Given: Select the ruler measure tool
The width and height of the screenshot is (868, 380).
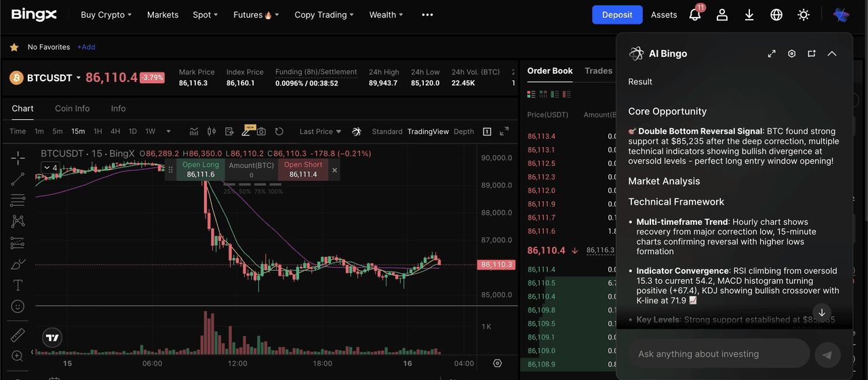Looking at the screenshot, I should pyautogui.click(x=18, y=335).
